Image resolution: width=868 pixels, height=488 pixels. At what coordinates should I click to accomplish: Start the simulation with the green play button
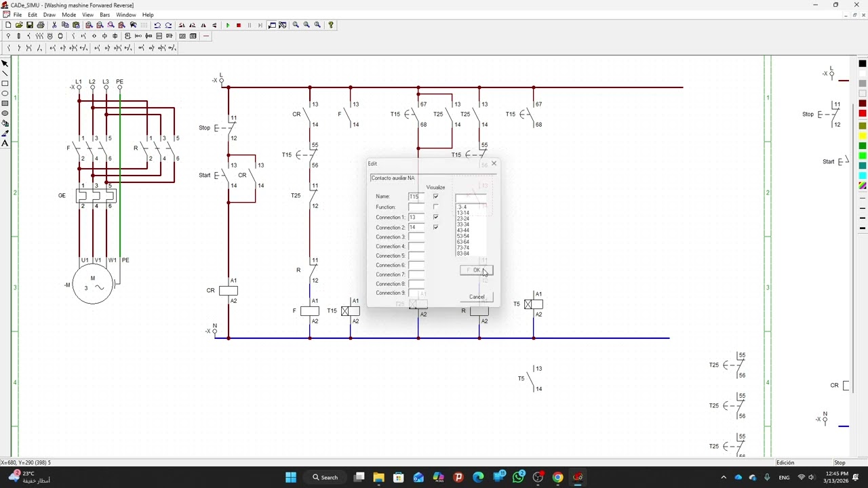[x=228, y=25]
